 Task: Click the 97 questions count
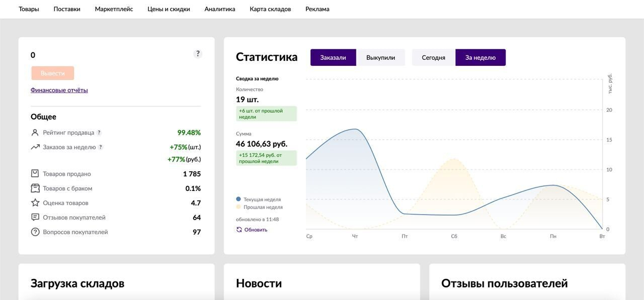tap(197, 232)
